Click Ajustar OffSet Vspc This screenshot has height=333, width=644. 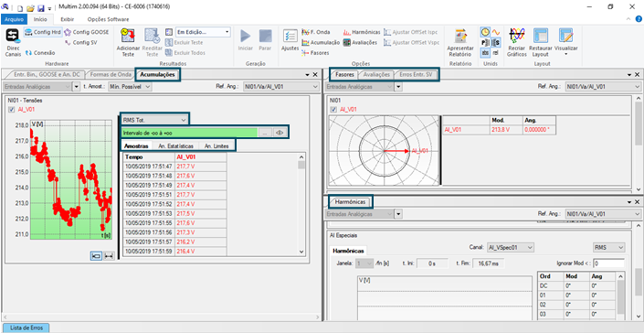[x=412, y=42]
